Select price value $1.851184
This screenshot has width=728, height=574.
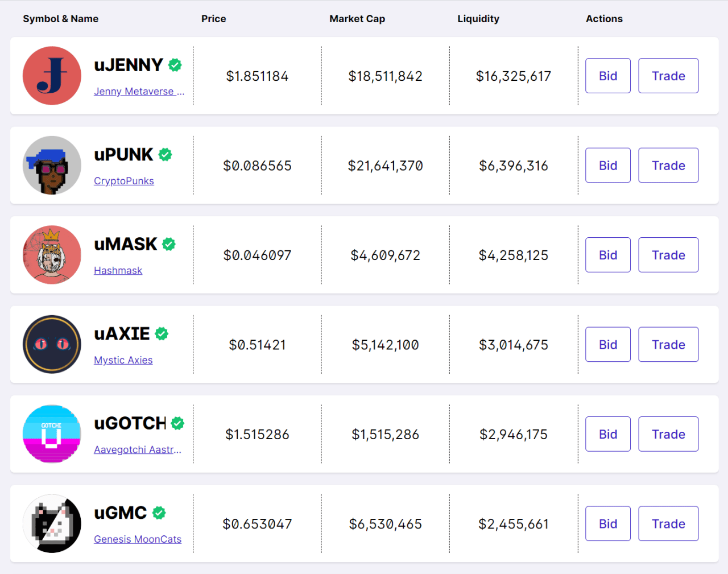[x=257, y=76]
